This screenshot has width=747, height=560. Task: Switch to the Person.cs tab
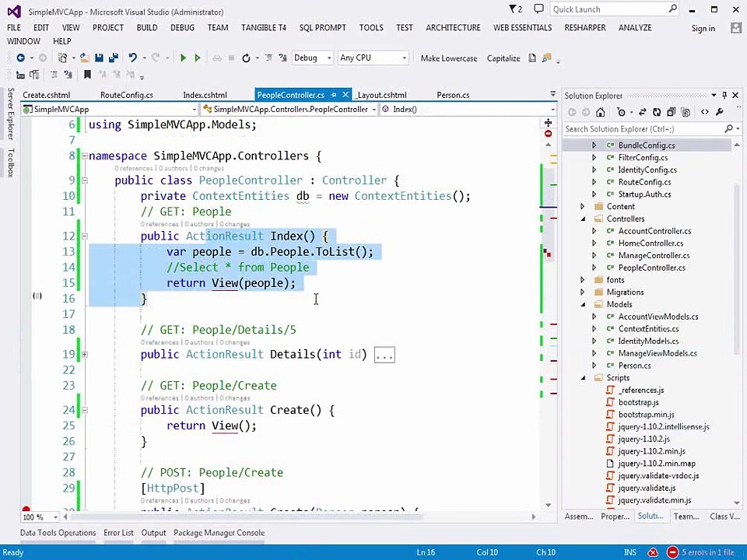[x=453, y=95]
